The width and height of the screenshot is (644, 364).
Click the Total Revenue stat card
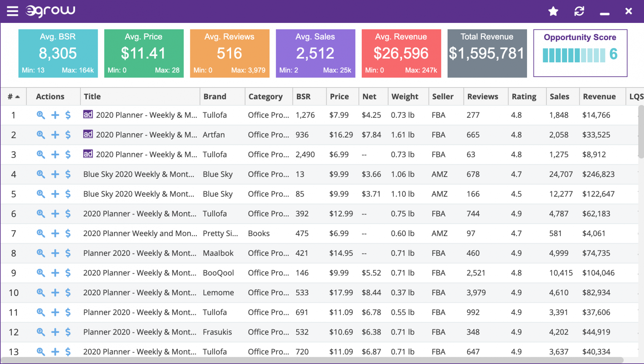(487, 53)
